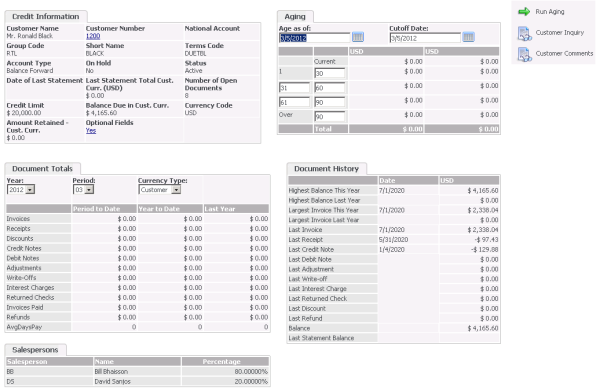Click the Mr. Ronald Black customer name

coord(30,36)
